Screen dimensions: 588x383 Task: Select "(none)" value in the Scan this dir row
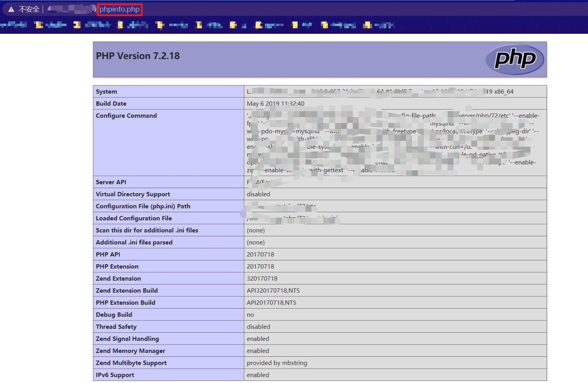(256, 230)
